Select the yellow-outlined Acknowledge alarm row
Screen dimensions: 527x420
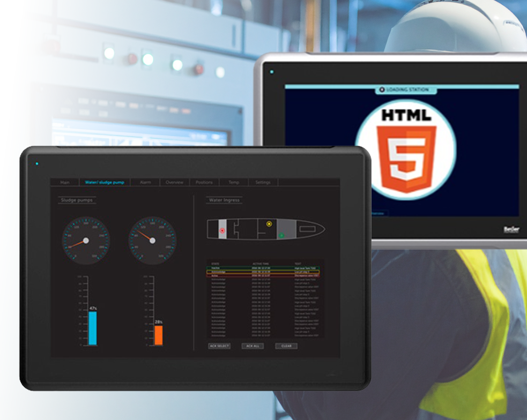(x=263, y=272)
